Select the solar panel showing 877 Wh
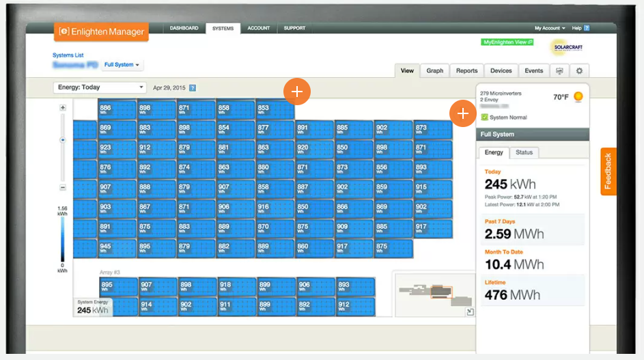The image size is (644, 360). pyautogui.click(x=275, y=130)
